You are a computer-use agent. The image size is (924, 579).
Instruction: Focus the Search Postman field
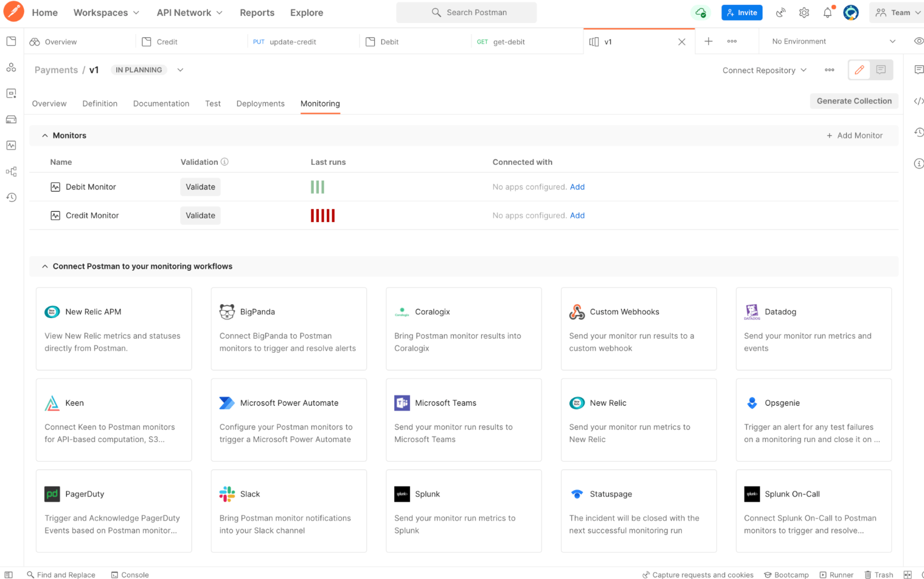click(x=467, y=12)
